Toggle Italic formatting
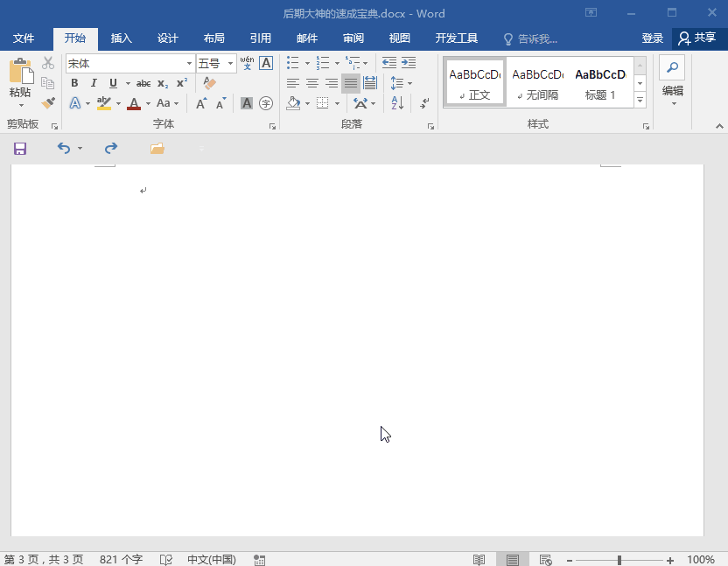 pyautogui.click(x=94, y=83)
